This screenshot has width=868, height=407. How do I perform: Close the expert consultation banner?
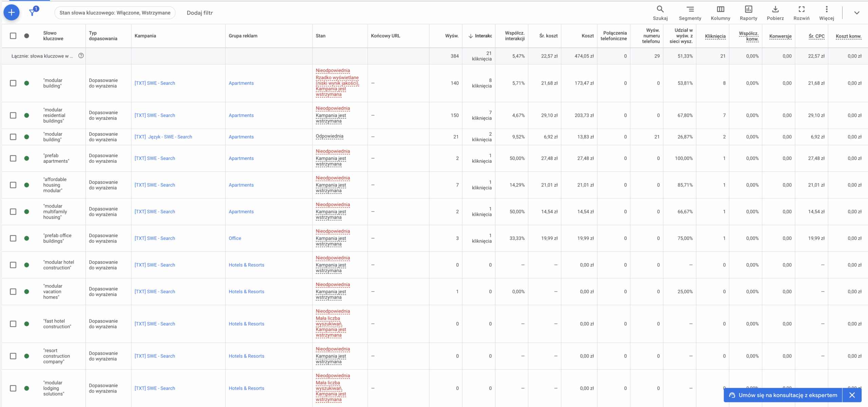point(852,395)
